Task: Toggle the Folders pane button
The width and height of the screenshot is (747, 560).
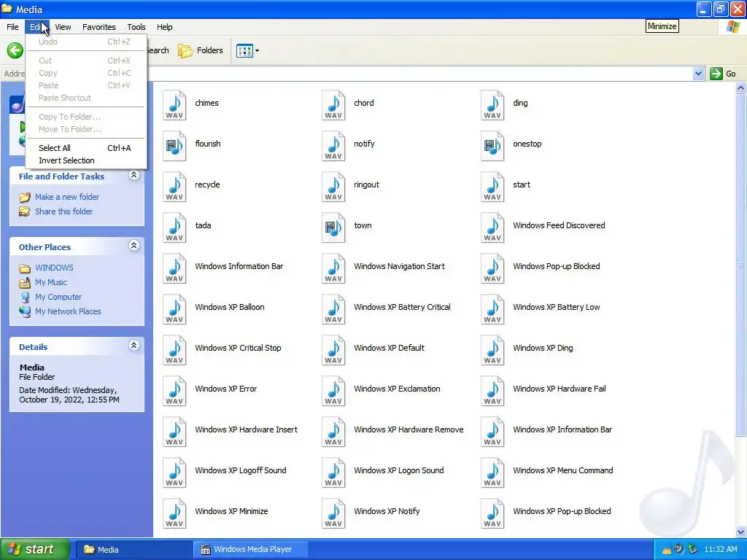Action: (x=201, y=50)
